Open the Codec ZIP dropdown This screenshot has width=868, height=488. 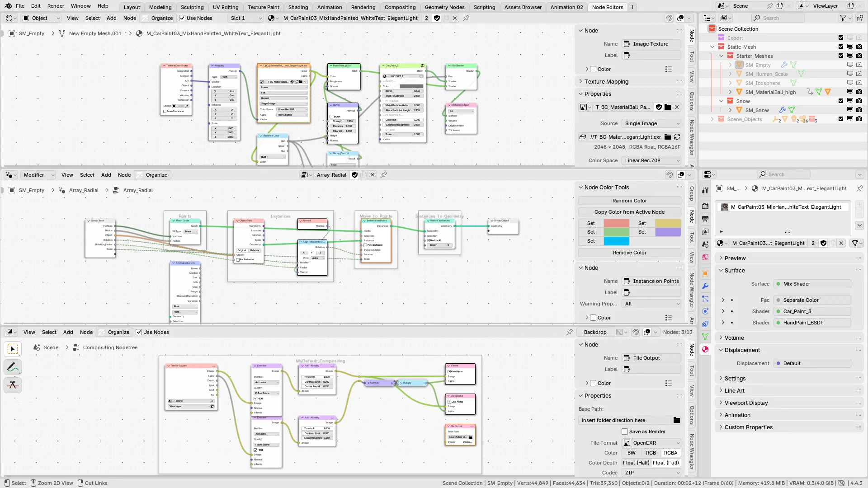tap(651, 473)
